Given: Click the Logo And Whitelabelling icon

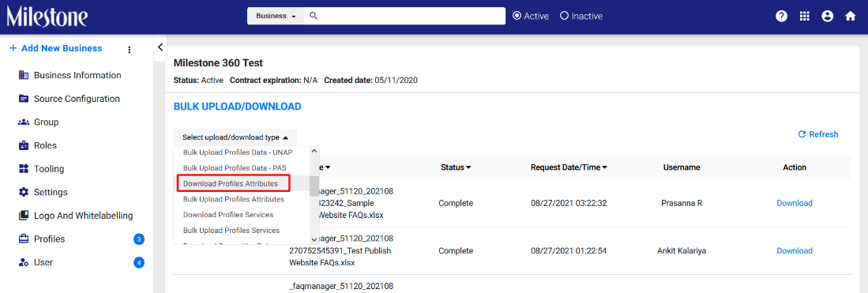Looking at the screenshot, I should (x=23, y=216).
